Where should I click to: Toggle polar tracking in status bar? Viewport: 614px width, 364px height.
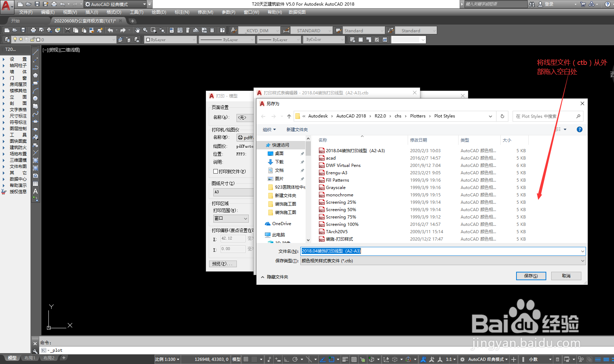pyautogui.click(x=295, y=359)
